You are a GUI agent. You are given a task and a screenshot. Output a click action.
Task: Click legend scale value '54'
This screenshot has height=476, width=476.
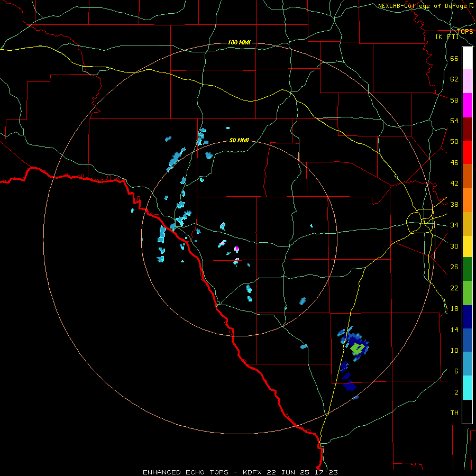tap(454, 121)
